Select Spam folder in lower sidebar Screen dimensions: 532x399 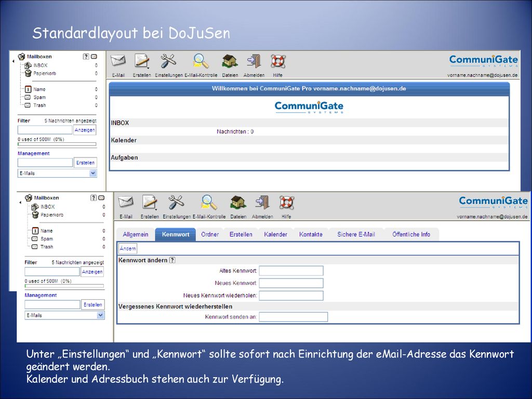[47, 239]
